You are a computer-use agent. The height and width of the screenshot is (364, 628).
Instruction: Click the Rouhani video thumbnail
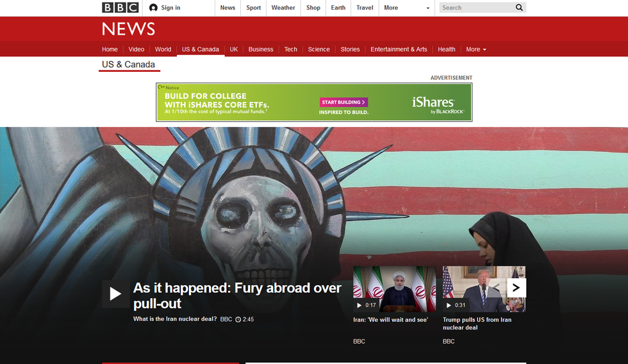point(394,289)
